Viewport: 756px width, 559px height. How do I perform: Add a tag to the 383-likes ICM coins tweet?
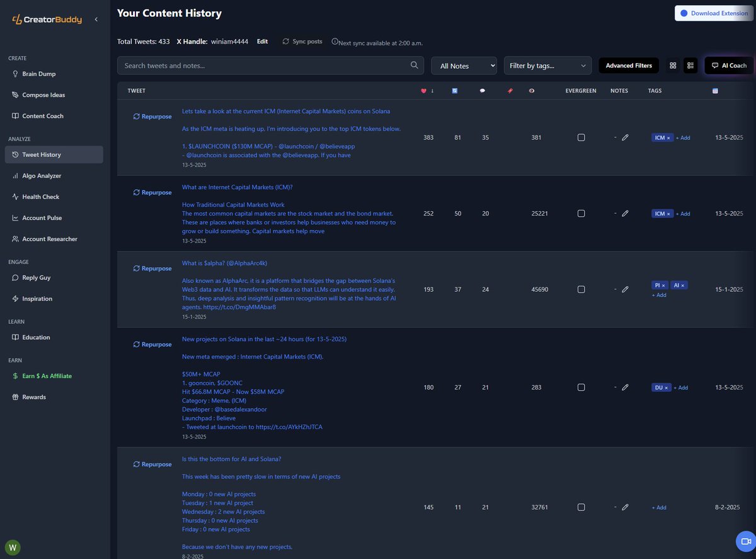pos(683,137)
